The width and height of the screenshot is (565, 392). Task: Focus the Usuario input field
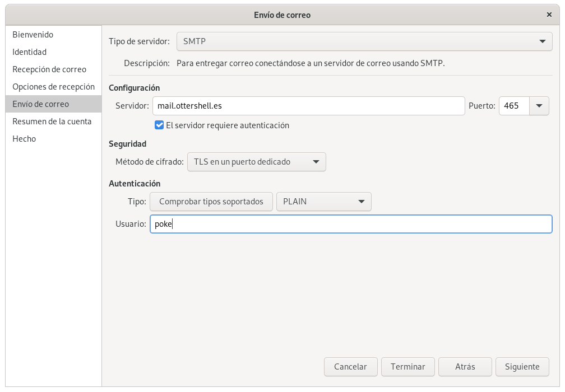[351, 225]
